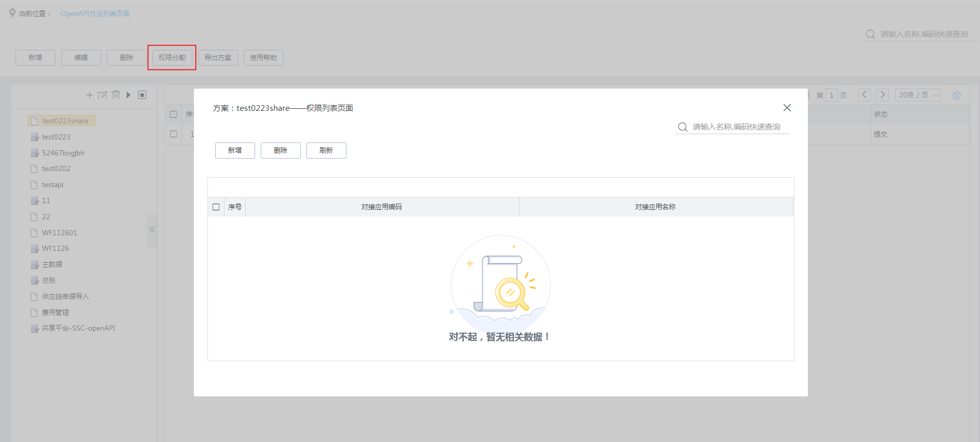Toggle select-all checkbox in permission table header
This screenshot has width=980, height=442.
(216, 207)
